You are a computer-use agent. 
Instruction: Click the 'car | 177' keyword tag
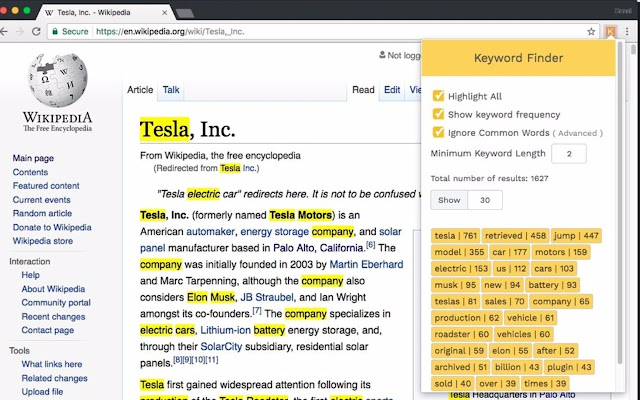509,252
